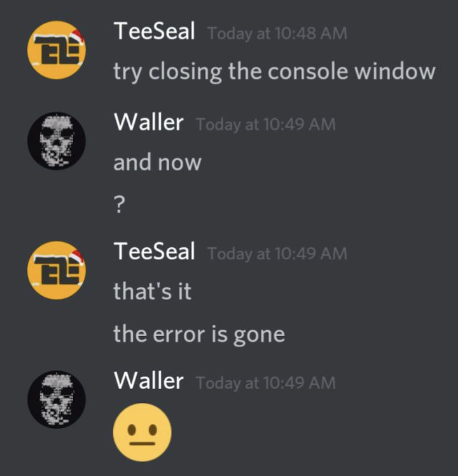Click TeeSeal's "Today at 10:49 AM" timestamp
Viewport: 458px width, 476px height.
coord(277,254)
